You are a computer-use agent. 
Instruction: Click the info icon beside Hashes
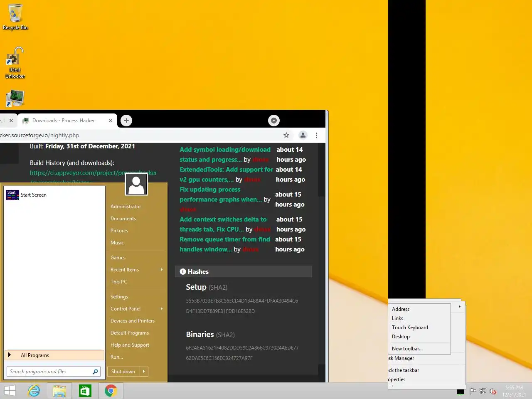(x=183, y=271)
